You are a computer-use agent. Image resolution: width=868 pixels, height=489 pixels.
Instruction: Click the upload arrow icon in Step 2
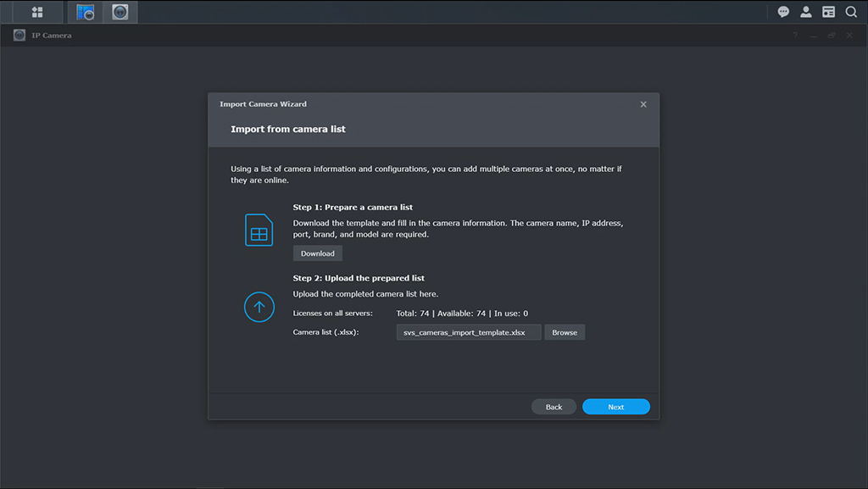(x=259, y=307)
